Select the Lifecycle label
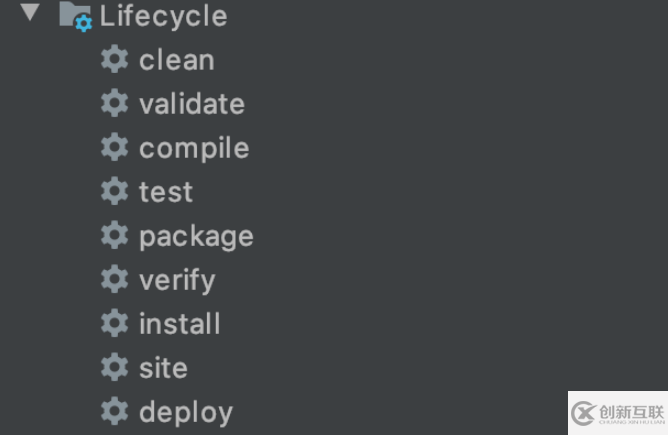Screen dimensions: 668x435 coord(164,16)
